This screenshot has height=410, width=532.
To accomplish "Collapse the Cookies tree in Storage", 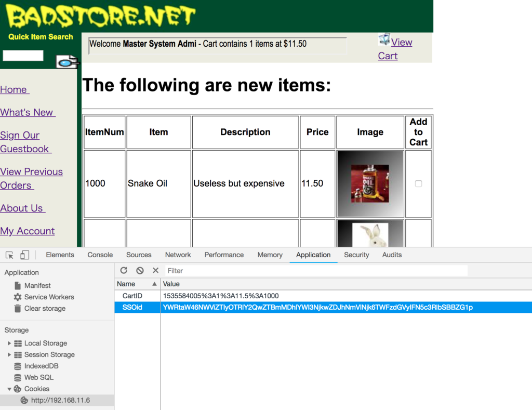I will (9, 389).
